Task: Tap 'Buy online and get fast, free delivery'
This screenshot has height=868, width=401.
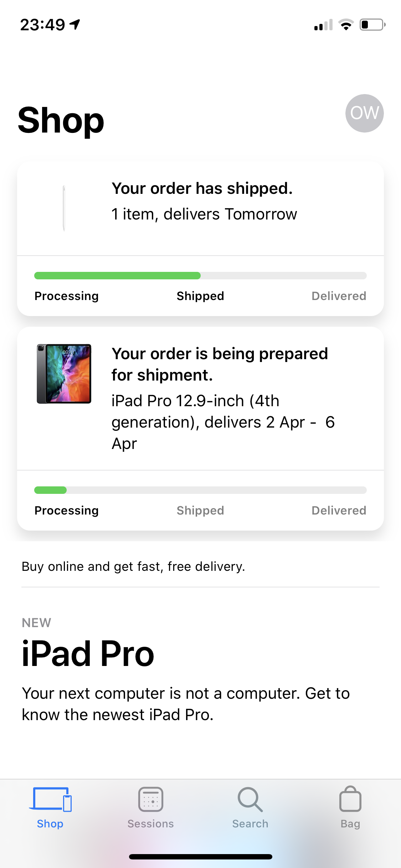Action: [133, 567]
